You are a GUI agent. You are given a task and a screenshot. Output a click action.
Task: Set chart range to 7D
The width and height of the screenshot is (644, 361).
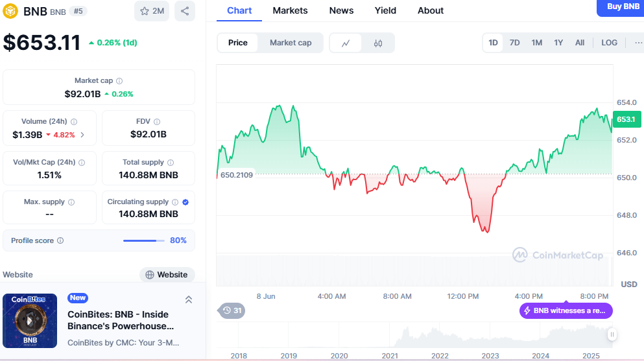pyautogui.click(x=515, y=43)
